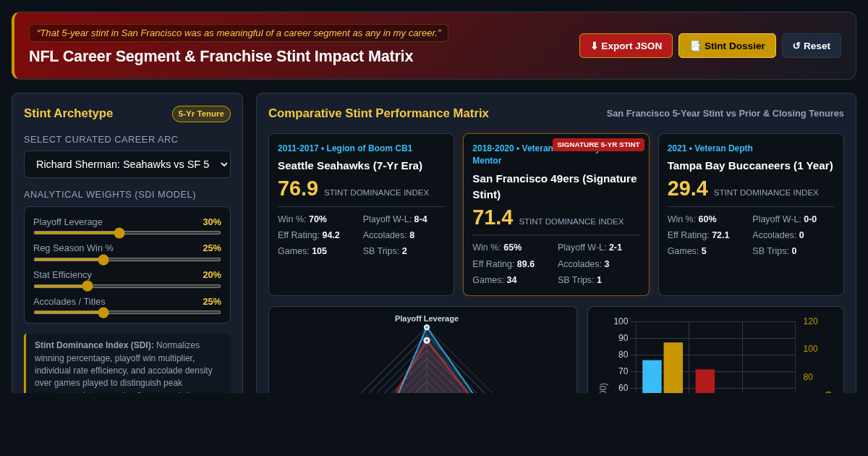Screen dimensions: 868x456
Task: Click the Games: 105 stat
Action: coord(302,251)
